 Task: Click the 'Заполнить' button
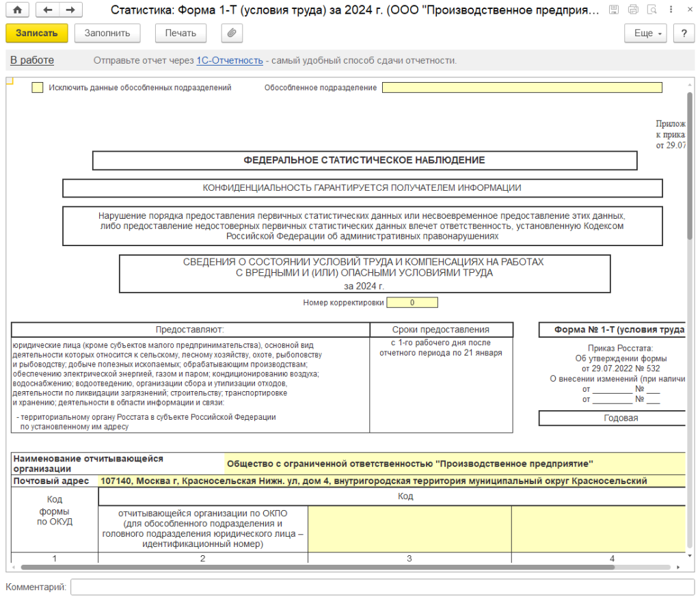coord(107,33)
